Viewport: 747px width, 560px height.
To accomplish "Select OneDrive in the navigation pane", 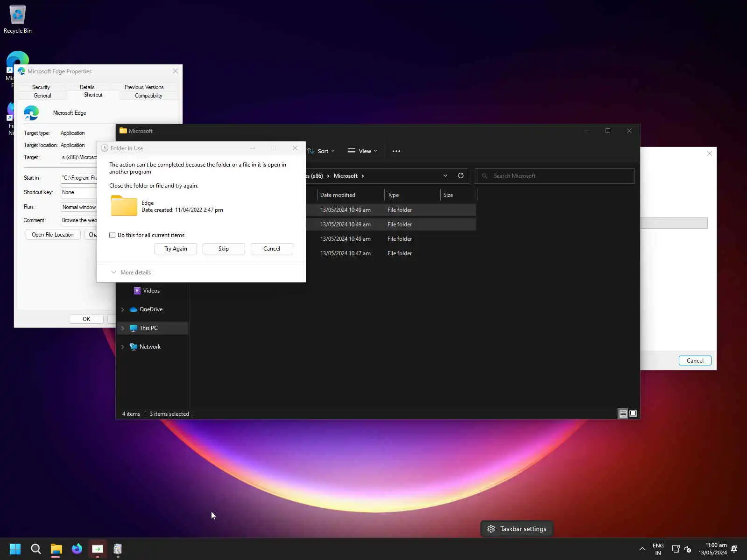I will coord(151,309).
